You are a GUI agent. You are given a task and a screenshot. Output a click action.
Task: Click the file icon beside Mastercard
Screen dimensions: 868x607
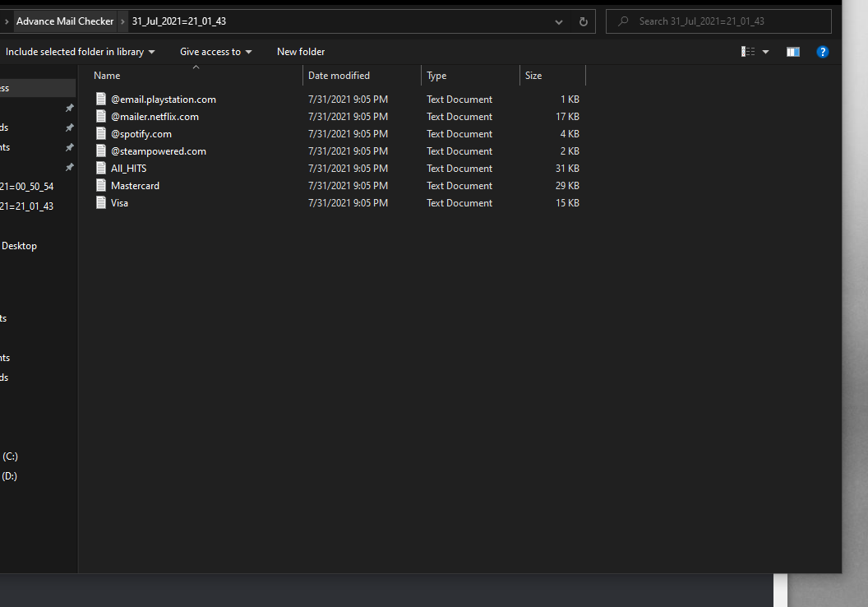point(101,186)
